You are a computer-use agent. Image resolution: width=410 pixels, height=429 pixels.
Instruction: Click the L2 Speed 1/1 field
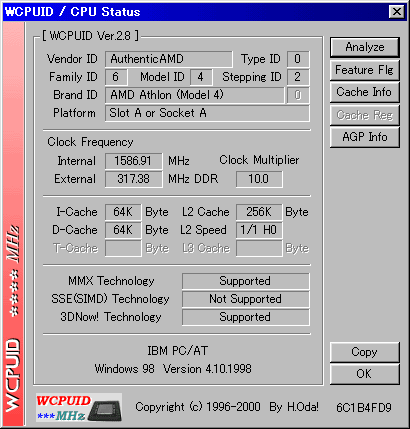point(259,230)
